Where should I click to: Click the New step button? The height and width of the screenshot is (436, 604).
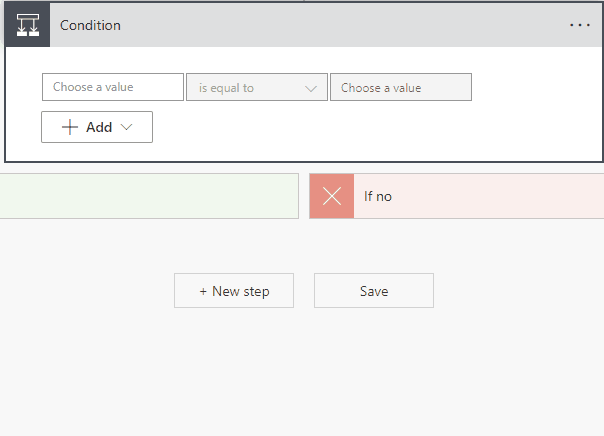pyautogui.click(x=234, y=291)
